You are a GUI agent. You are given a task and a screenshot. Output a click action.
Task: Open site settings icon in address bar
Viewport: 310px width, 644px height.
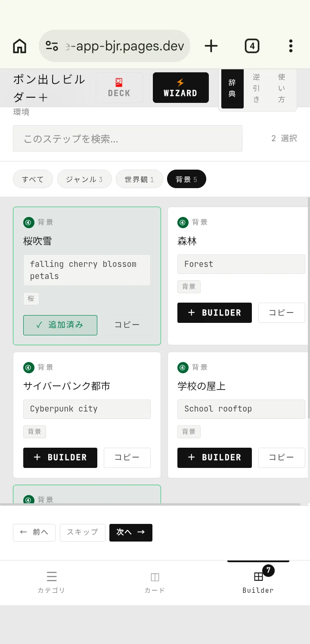coord(52,46)
